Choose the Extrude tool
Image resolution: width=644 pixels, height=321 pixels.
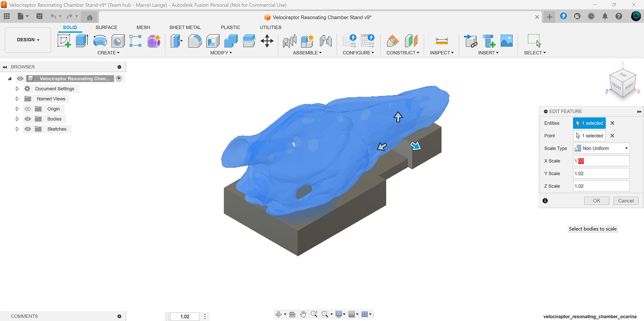coord(82,41)
